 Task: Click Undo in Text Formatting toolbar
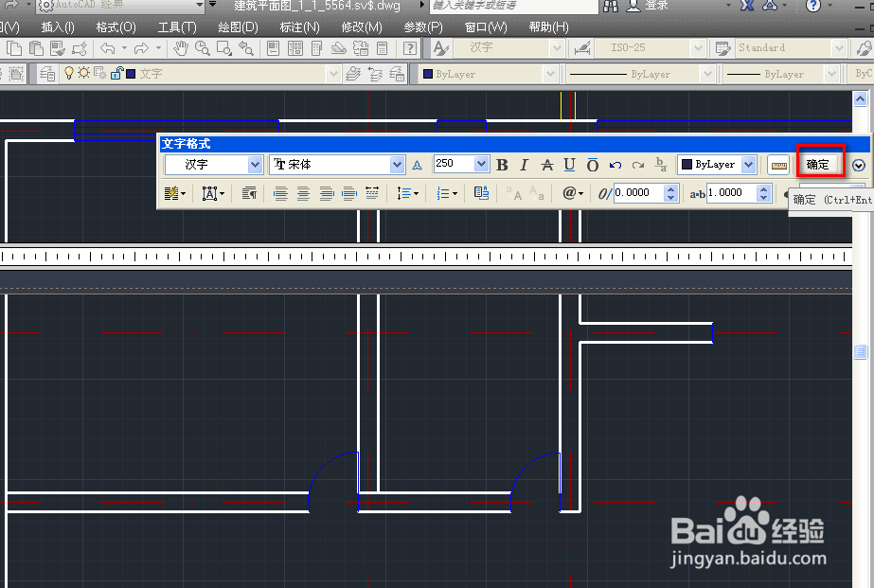click(615, 165)
